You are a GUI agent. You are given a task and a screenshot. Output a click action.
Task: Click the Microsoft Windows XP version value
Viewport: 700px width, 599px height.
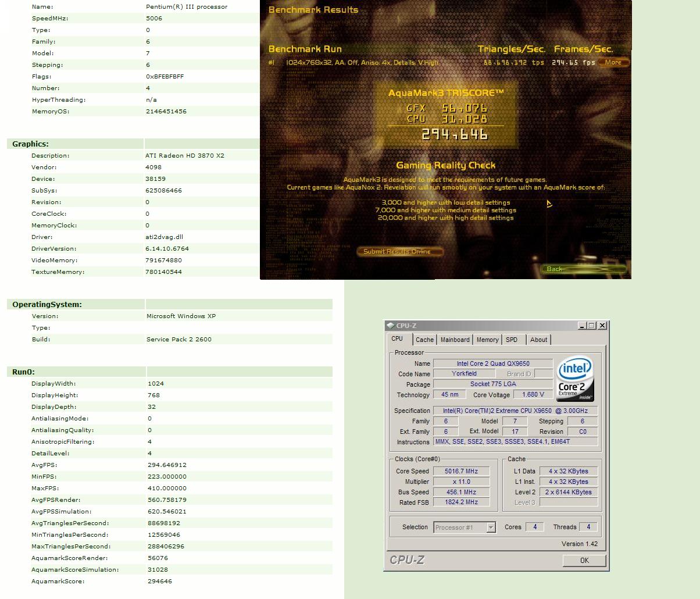pyautogui.click(x=181, y=316)
